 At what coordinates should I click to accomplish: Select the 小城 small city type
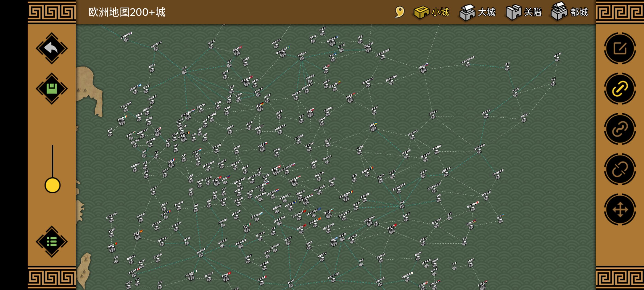click(x=431, y=12)
